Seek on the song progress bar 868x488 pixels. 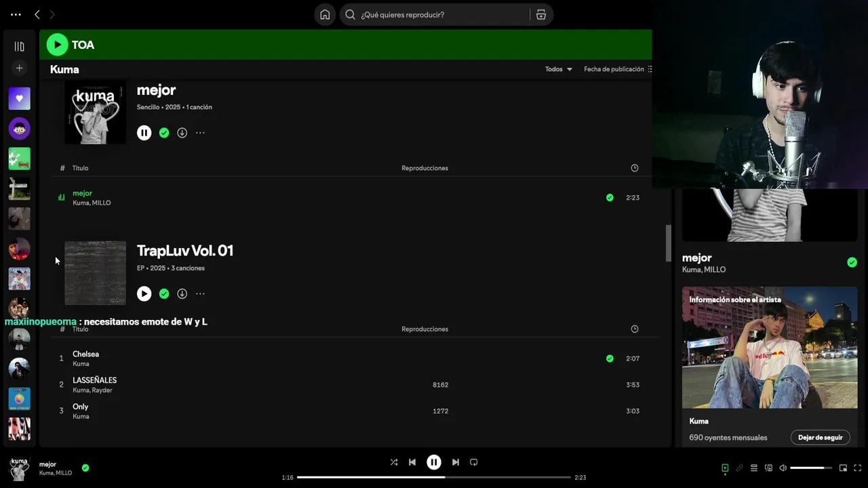(434, 477)
